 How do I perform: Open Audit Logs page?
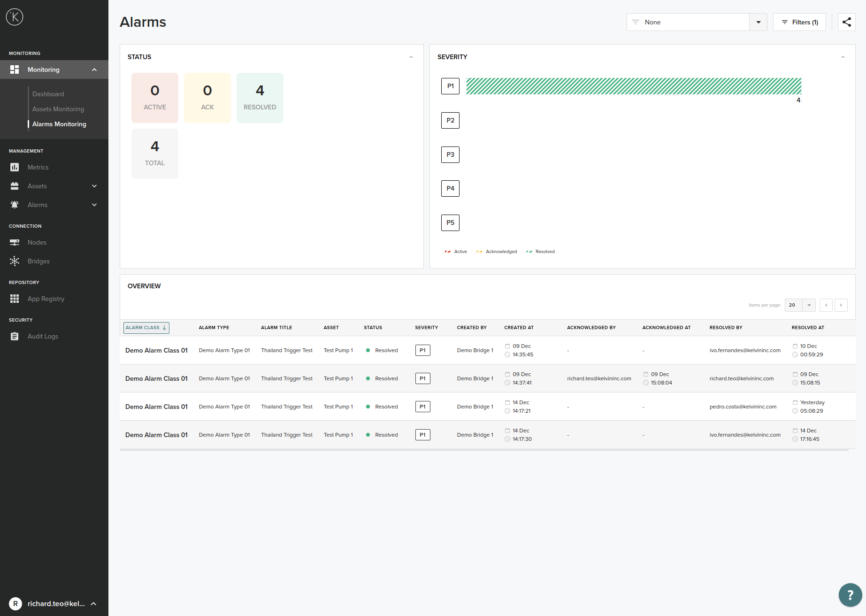[43, 336]
